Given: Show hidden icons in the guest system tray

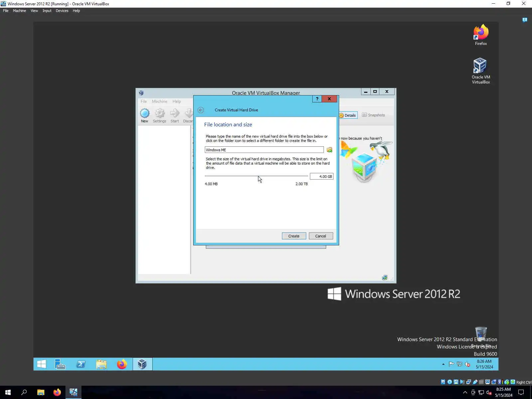Looking at the screenshot, I should (x=443, y=364).
